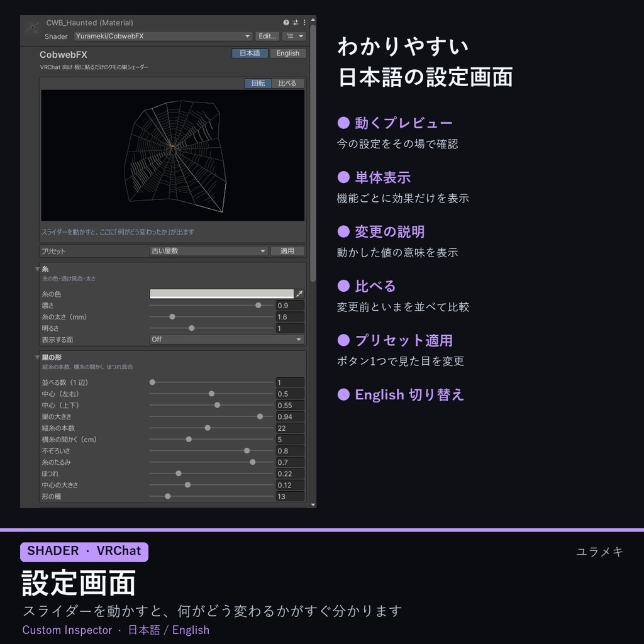The width and height of the screenshot is (644, 644).
Task: Click the 濃さ slider handle
Action: pyautogui.click(x=258, y=306)
